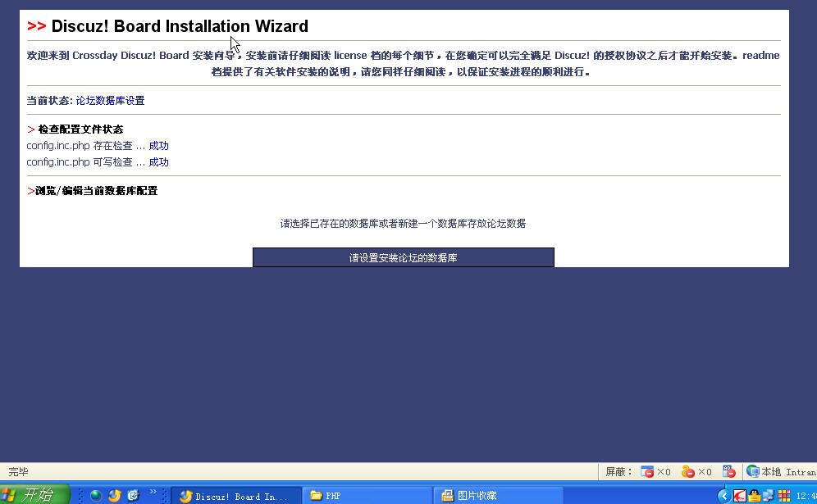Open the Windows 开始 Start menu
Viewport: 817px width, 504px height.
34,495
